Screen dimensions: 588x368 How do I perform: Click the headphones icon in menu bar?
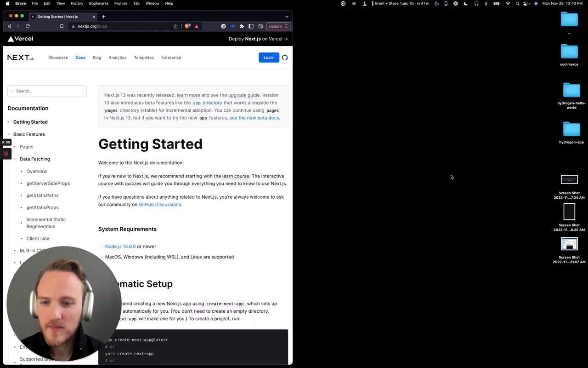coord(476,3)
